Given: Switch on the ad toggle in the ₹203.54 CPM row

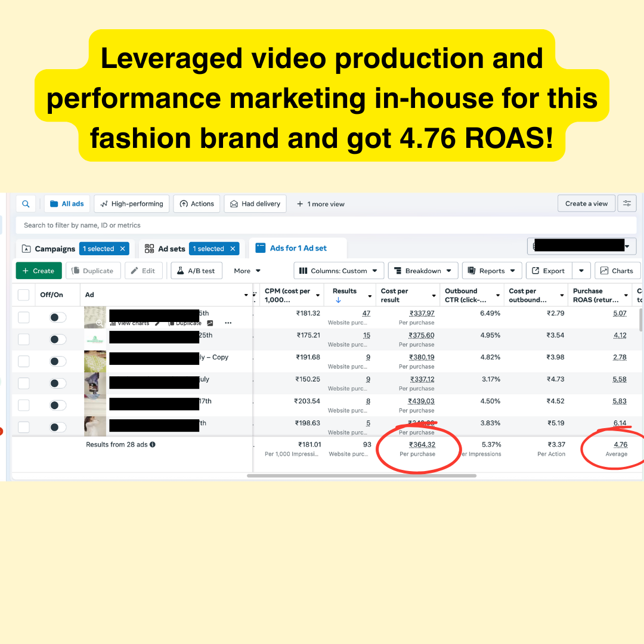Looking at the screenshot, I should pyautogui.click(x=57, y=405).
